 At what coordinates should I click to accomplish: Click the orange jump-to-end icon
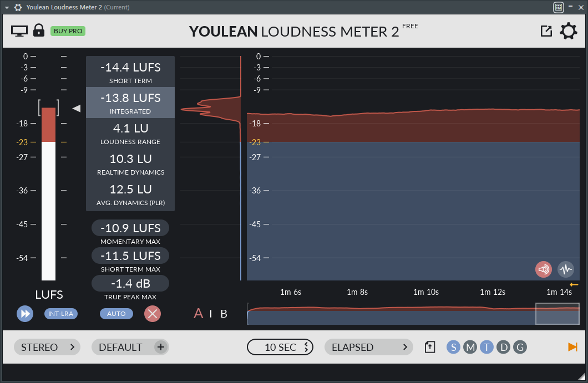pos(572,347)
